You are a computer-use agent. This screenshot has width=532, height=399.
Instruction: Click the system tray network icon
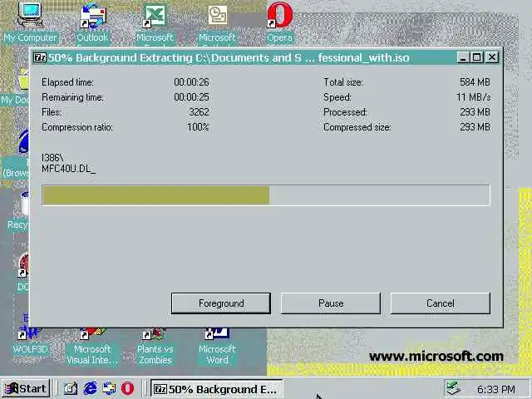click(x=453, y=388)
